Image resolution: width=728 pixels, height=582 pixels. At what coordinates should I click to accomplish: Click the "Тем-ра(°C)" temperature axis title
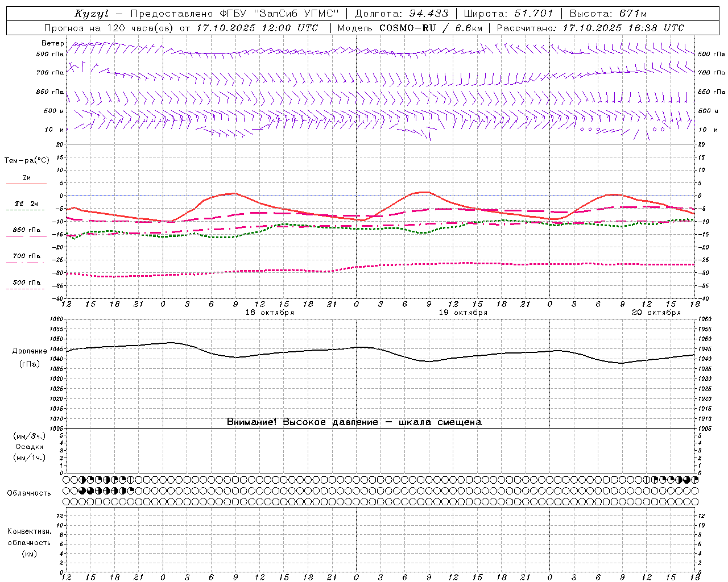(x=27, y=161)
